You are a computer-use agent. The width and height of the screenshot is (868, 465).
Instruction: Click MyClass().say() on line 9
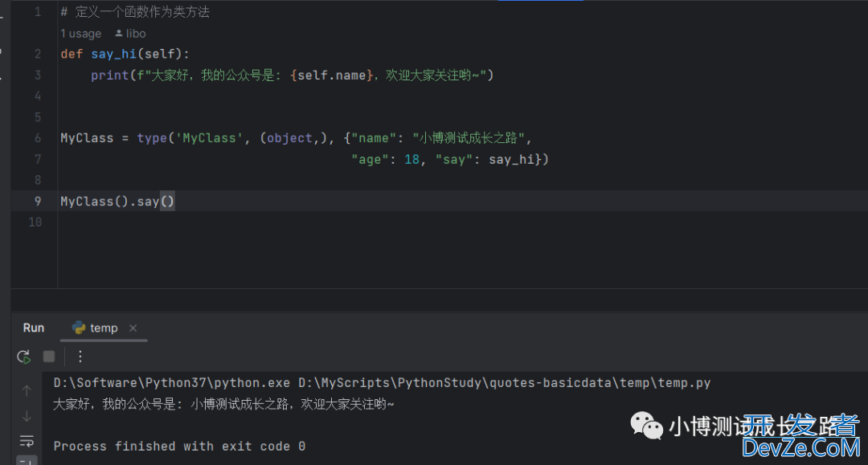coord(117,202)
